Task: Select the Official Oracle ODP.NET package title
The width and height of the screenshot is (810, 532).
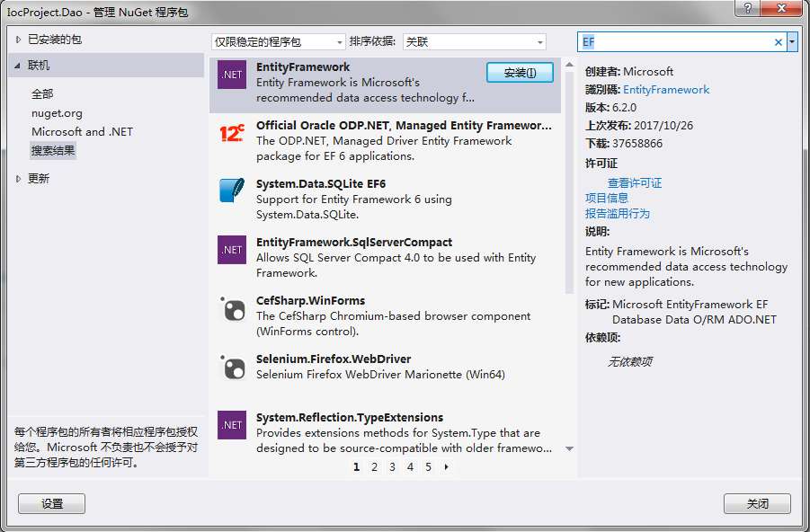Action: [x=404, y=126]
